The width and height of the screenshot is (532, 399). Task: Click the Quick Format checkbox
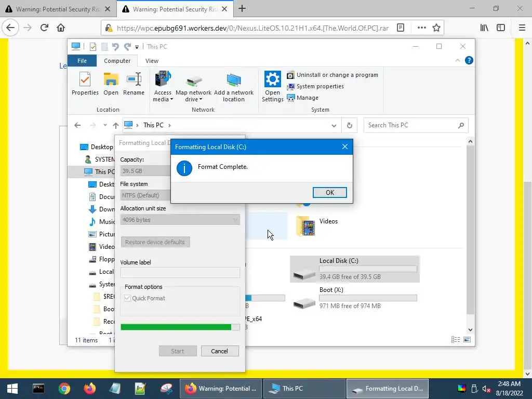pos(128,298)
